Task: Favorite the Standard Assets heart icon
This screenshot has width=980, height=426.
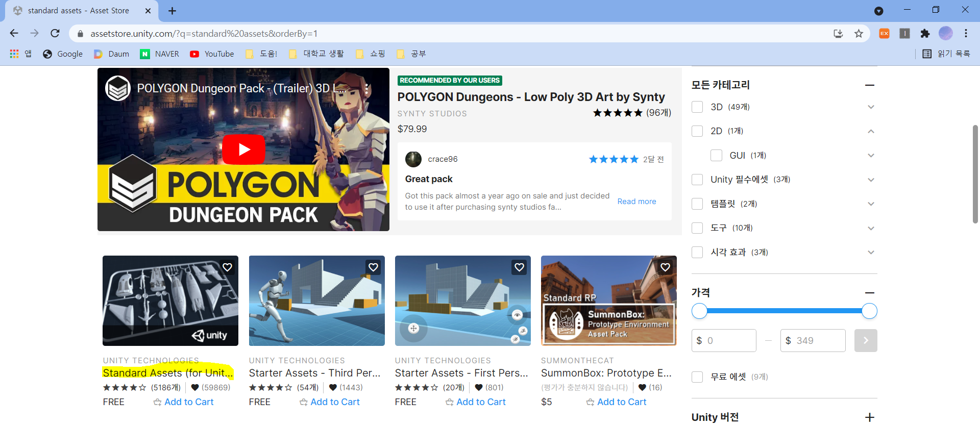Action: pos(227,267)
